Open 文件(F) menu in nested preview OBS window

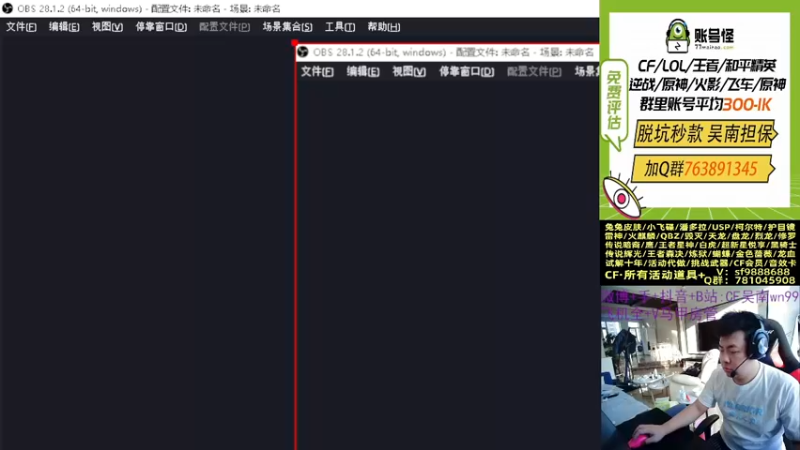tap(317, 71)
